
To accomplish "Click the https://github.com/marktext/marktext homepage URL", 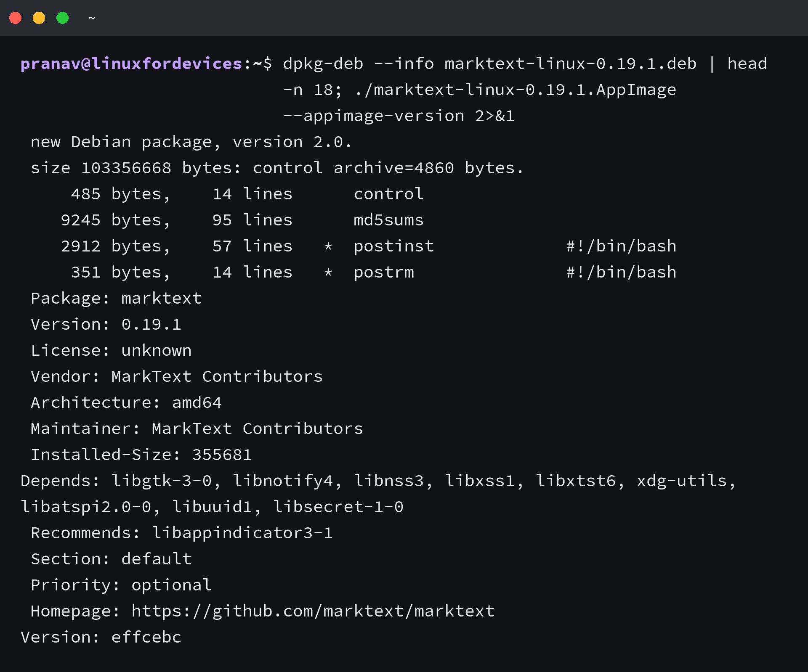I will click(313, 611).
